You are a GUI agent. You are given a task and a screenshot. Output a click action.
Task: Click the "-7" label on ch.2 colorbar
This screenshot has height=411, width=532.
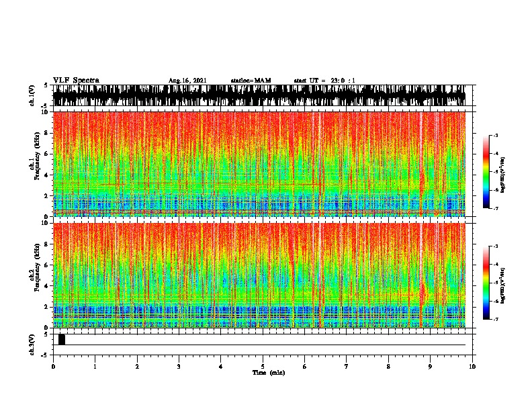(496, 319)
